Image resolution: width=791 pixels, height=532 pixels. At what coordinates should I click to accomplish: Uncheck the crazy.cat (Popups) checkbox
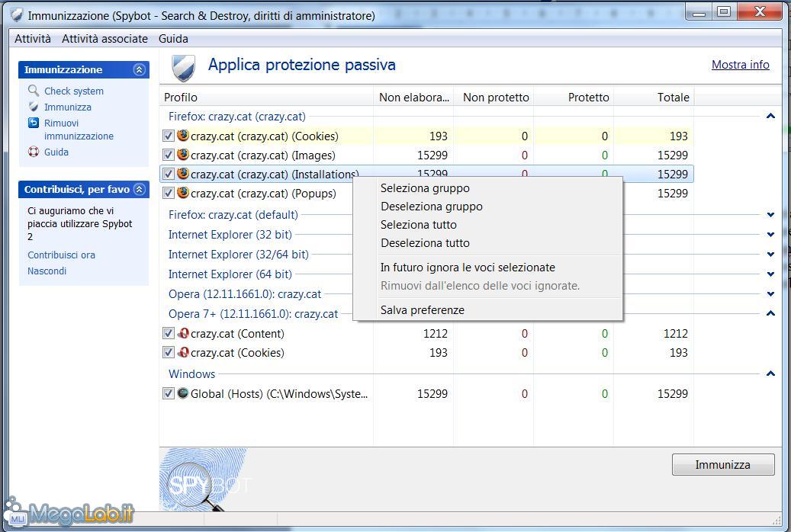tap(169, 193)
